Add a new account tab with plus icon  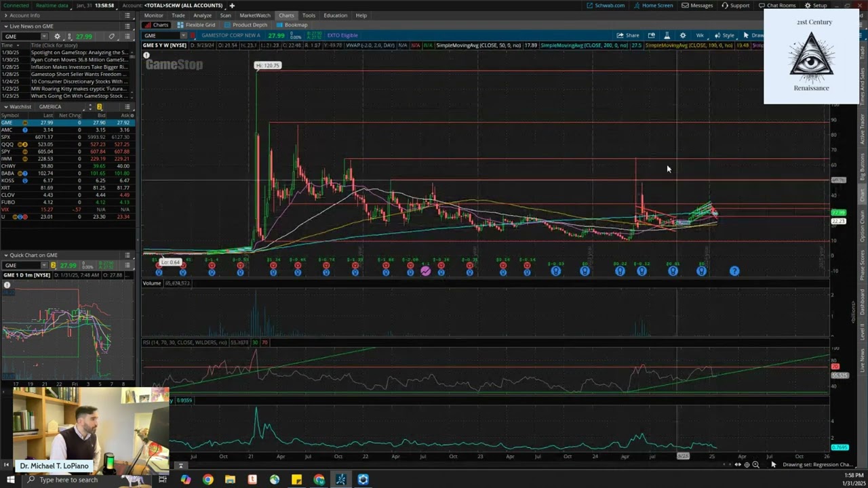pos(232,5)
